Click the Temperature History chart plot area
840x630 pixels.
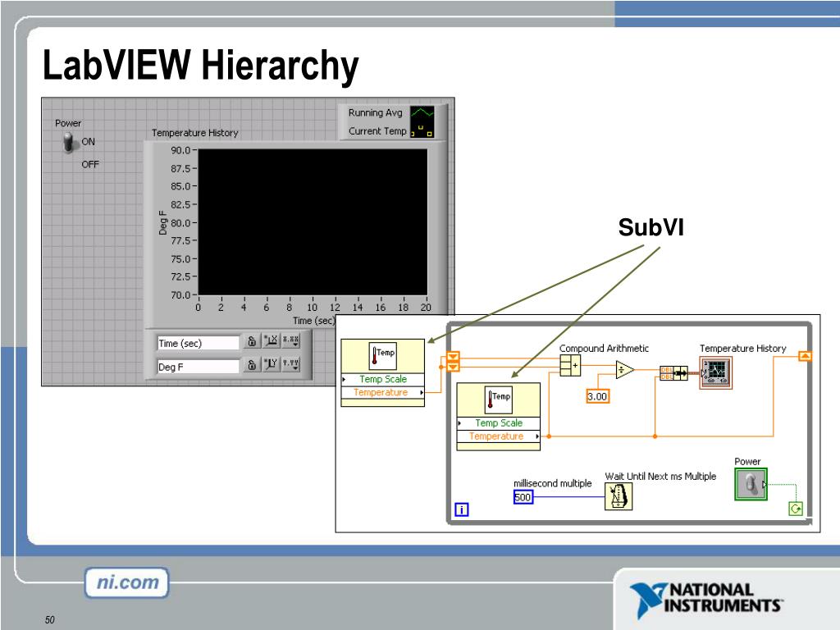tap(313, 221)
